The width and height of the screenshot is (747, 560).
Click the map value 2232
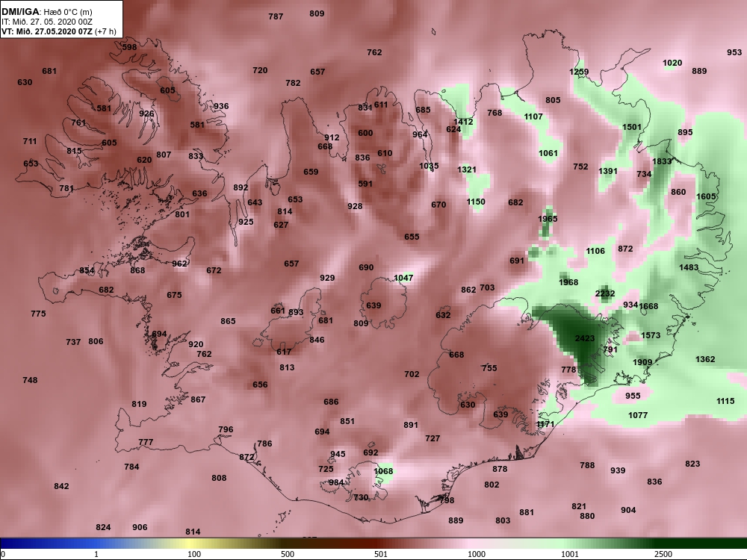pyautogui.click(x=604, y=293)
